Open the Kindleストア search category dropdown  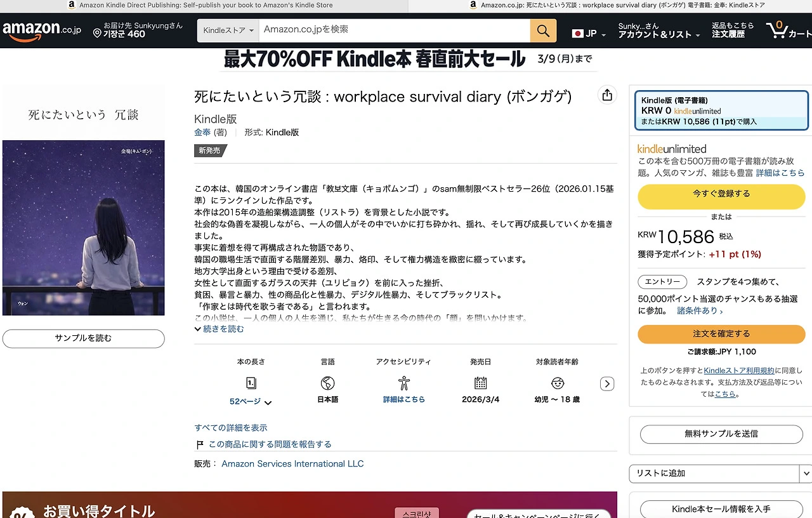click(228, 30)
